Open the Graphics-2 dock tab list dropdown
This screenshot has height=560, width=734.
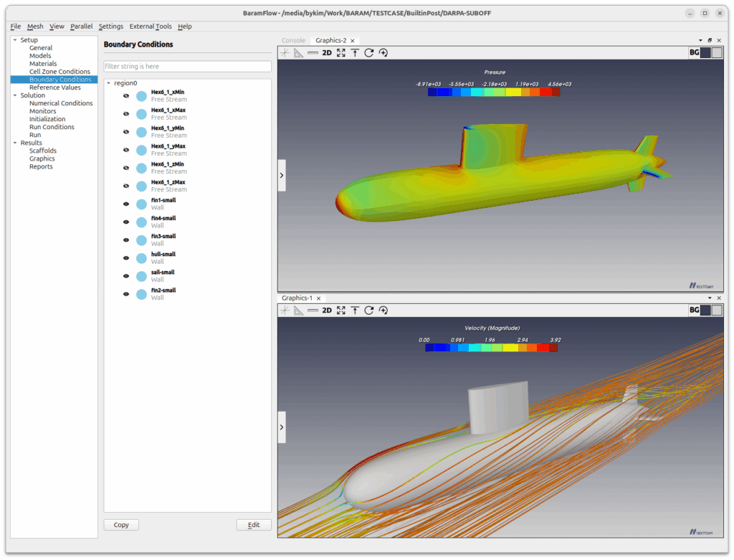(700, 40)
